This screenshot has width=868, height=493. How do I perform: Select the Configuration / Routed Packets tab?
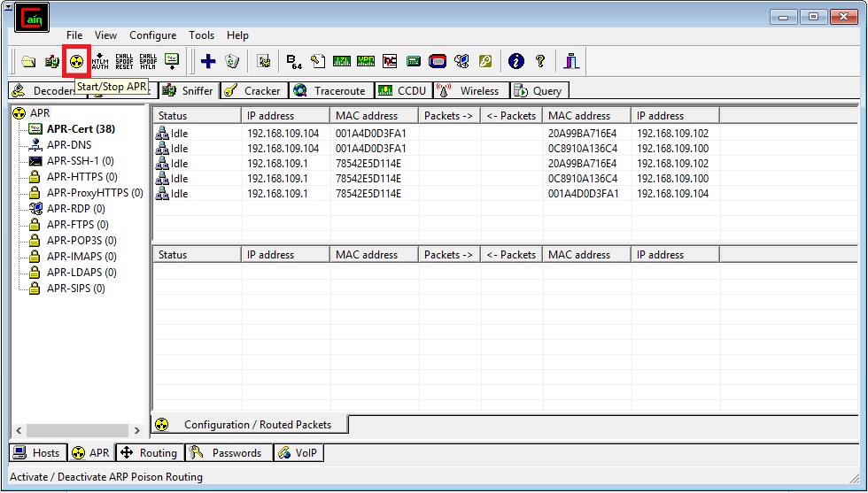pos(250,424)
